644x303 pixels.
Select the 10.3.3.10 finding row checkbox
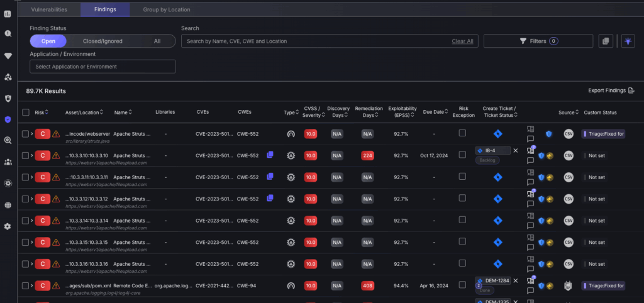[25, 156]
